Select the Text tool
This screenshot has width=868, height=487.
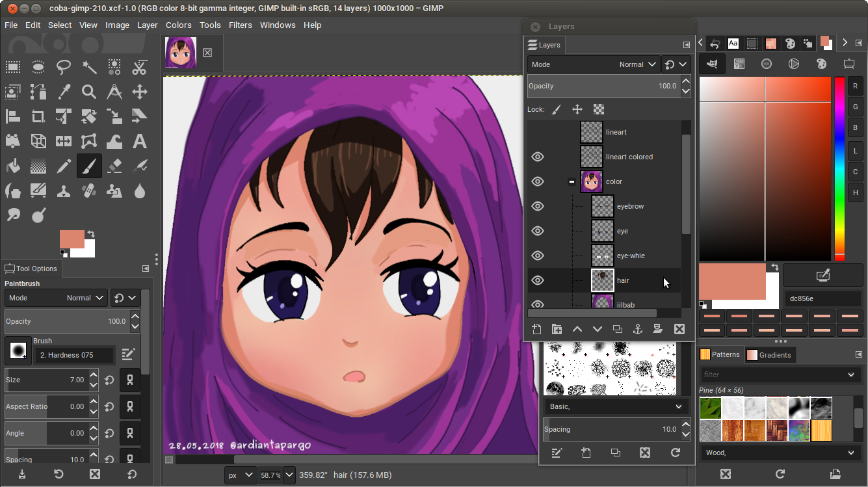click(x=139, y=141)
